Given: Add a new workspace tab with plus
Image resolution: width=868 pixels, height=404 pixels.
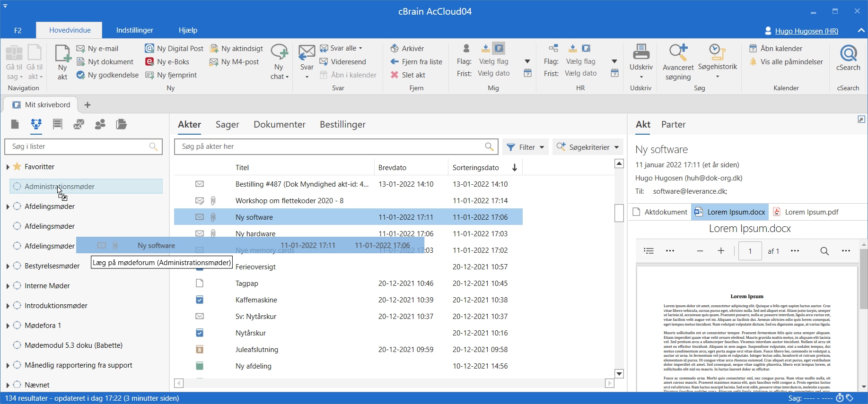Looking at the screenshot, I should [88, 105].
